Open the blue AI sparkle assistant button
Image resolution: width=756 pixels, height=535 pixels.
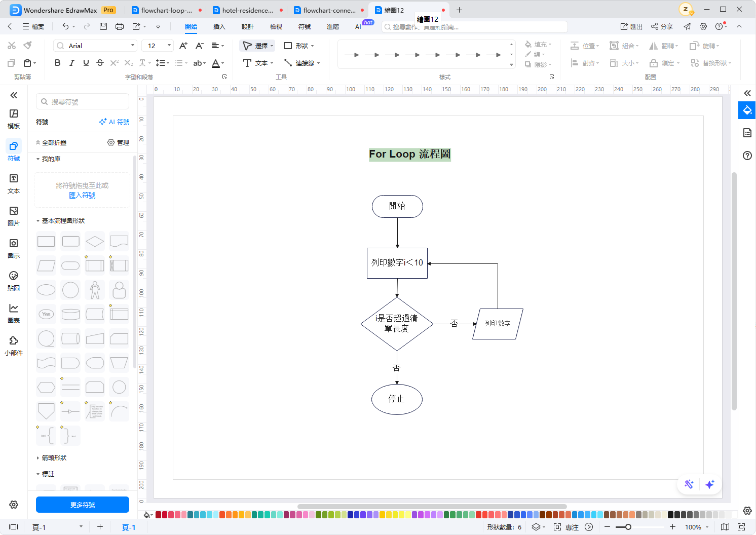pyautogui.click(x=710, y=484)
